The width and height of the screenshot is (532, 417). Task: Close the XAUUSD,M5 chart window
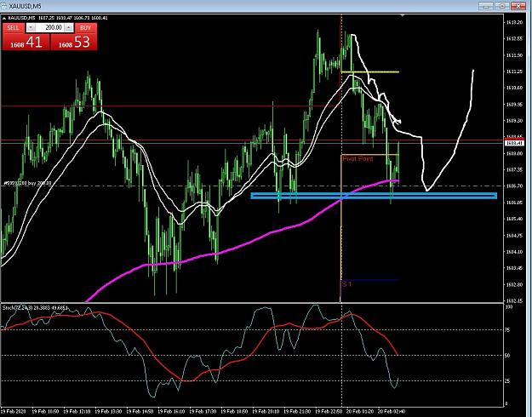point(518,6)
